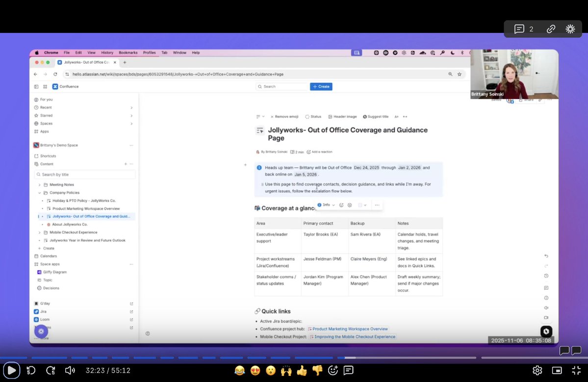
Task: Click Remove emoji in the title toolbar
Action: (x=284, y=117)
